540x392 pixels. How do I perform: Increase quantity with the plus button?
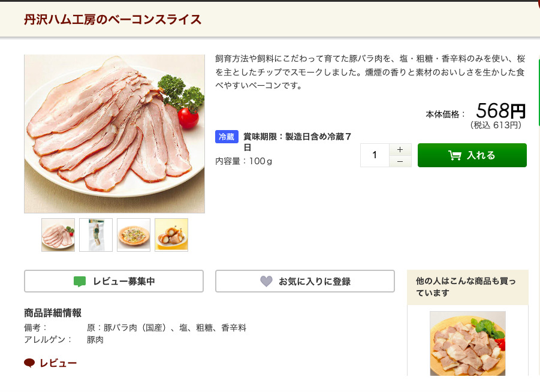click(400, 149)
